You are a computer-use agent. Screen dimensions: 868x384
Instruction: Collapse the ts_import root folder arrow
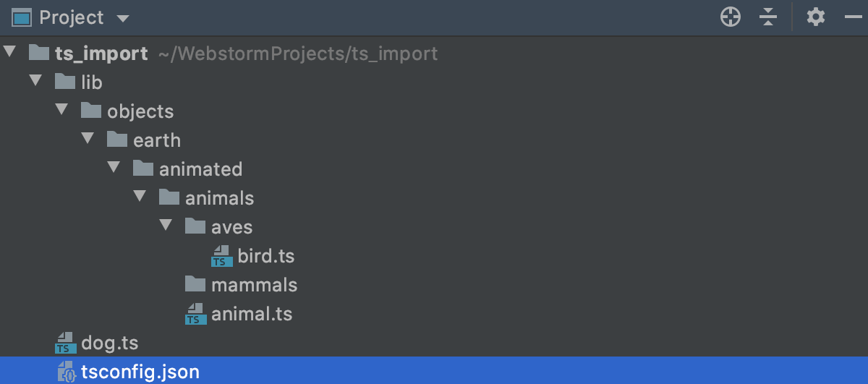click(10, 53)
